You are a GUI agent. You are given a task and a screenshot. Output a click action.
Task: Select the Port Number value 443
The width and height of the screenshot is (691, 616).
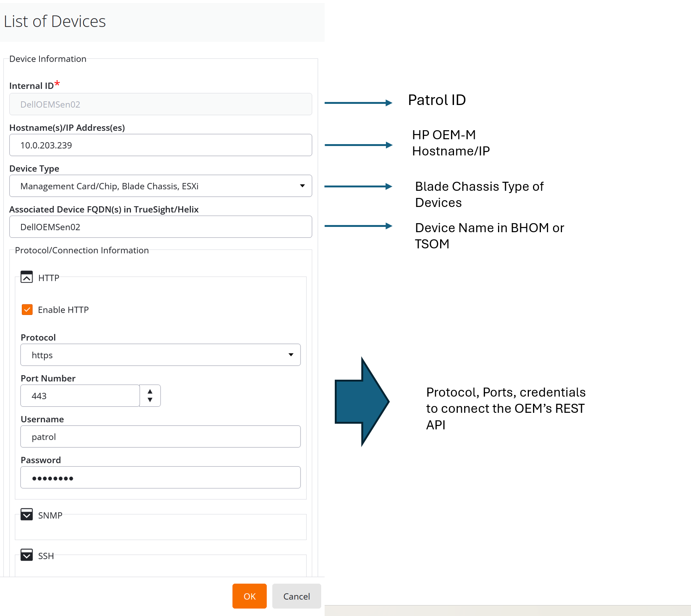[x=80, y=395]
